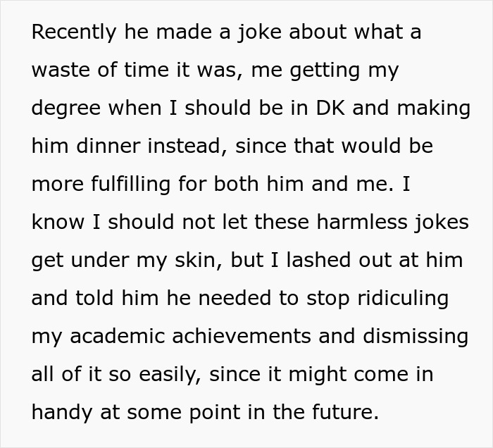Click the word "handy" in last line

62,413
